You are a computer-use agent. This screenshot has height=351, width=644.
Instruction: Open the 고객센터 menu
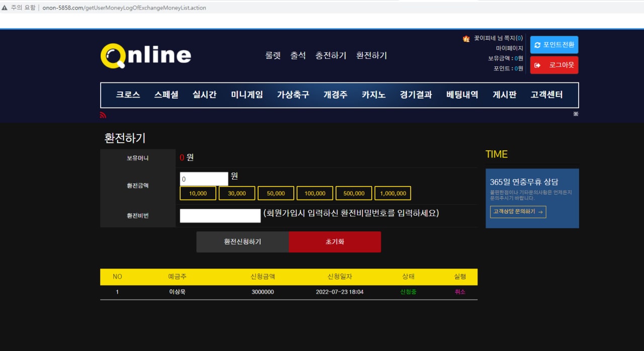(x=546, y=95)
